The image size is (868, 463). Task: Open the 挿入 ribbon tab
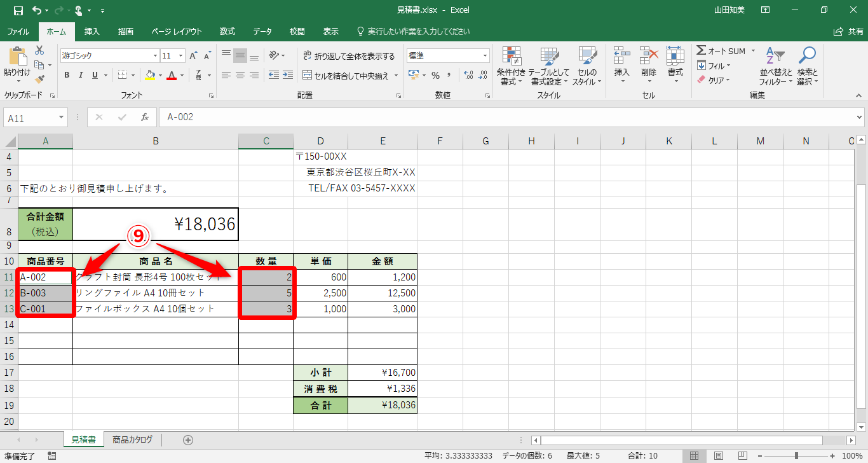click(x=92, y=31)
